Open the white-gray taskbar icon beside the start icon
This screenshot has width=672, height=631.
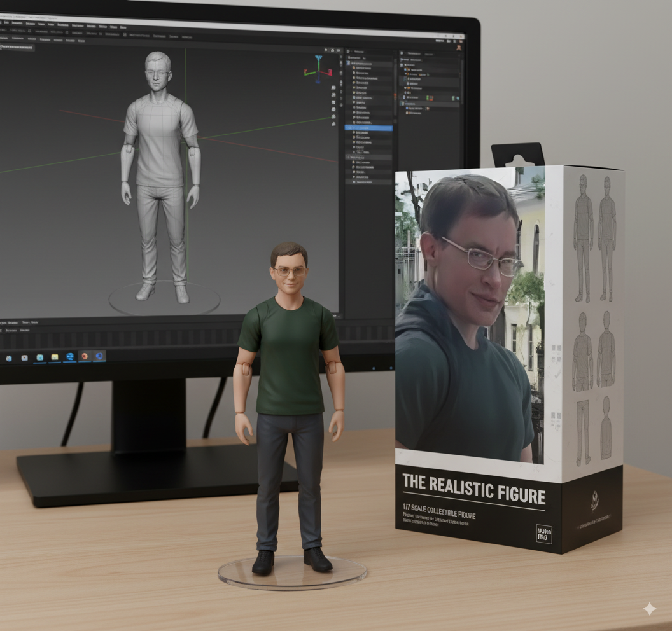coord(24,358)
